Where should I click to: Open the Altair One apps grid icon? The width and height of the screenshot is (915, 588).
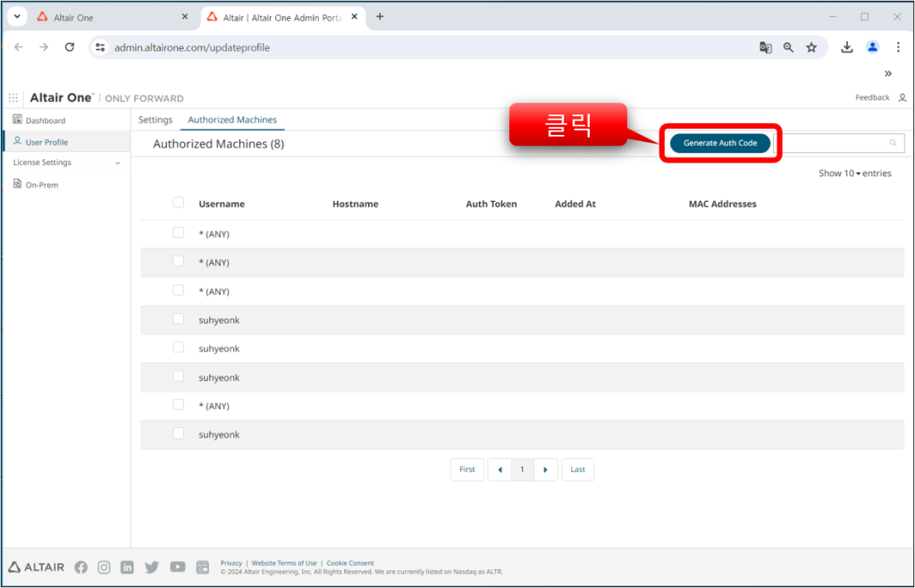(13, 98)
